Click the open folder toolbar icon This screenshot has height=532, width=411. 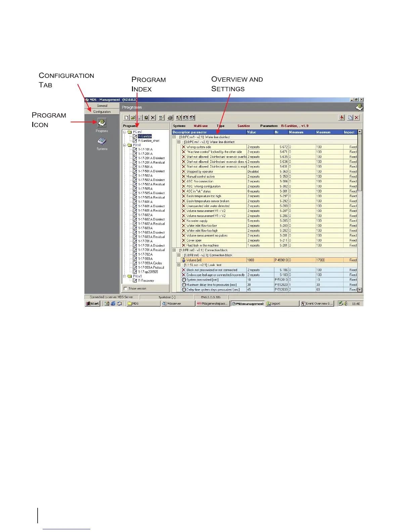coord(133,118)
